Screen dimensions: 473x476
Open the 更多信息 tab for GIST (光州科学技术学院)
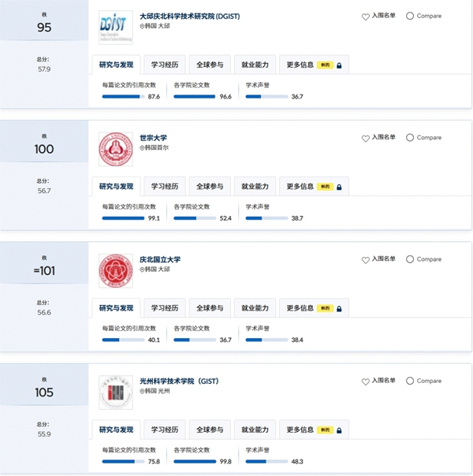(314, 430)
